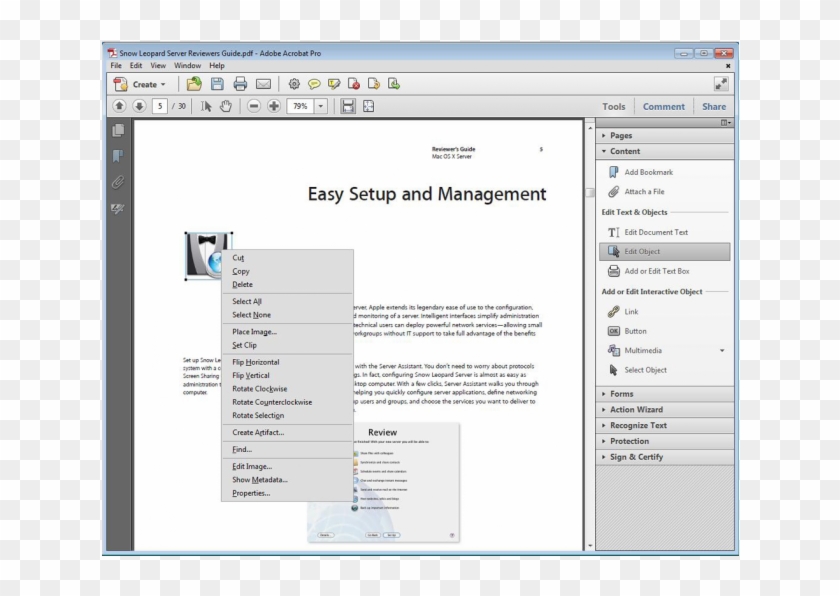The width and height of the screenshot is (840, 596).
Task: Open the View menu
Action: 158,65
